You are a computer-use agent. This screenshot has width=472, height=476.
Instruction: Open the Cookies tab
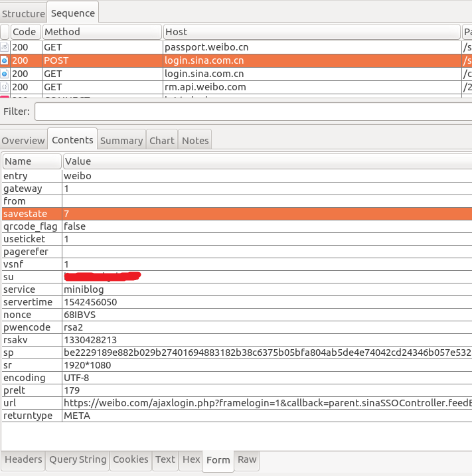131,459
